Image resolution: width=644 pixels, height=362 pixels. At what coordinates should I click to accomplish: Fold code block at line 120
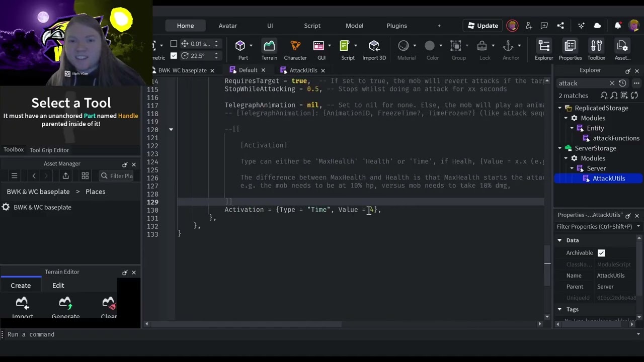[x=171, y=130]
